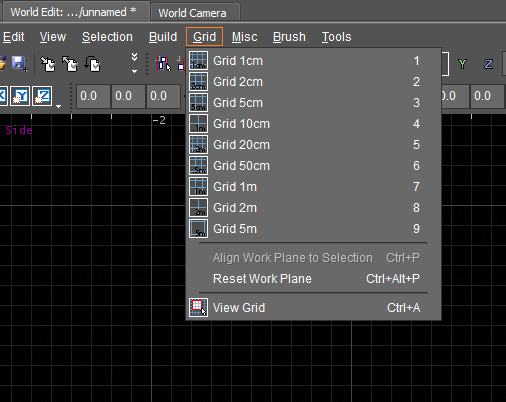Click the check-out document icon with up-left arrow
The image size is (506, 402).
click(70, 64)
